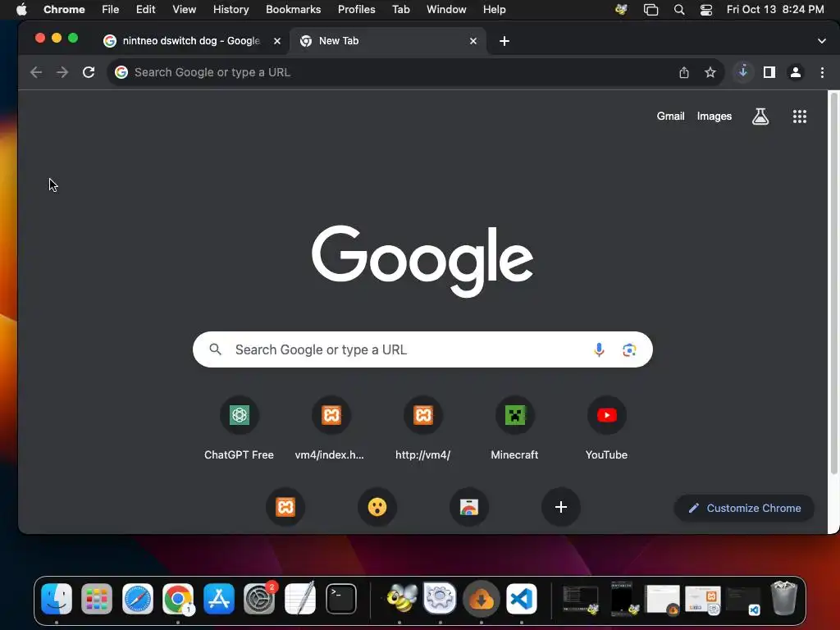
Task: Open the Tab menu
Action: (400, 10)
